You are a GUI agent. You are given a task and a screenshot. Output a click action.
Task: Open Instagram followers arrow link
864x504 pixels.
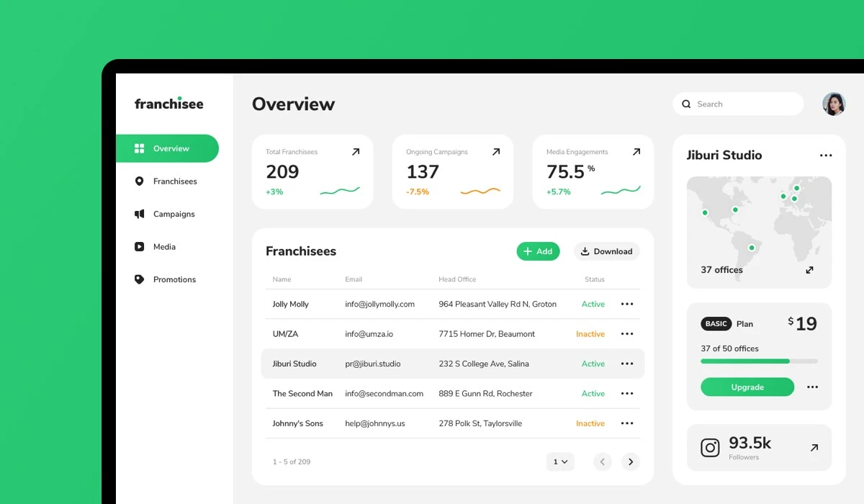click(814, 448)
